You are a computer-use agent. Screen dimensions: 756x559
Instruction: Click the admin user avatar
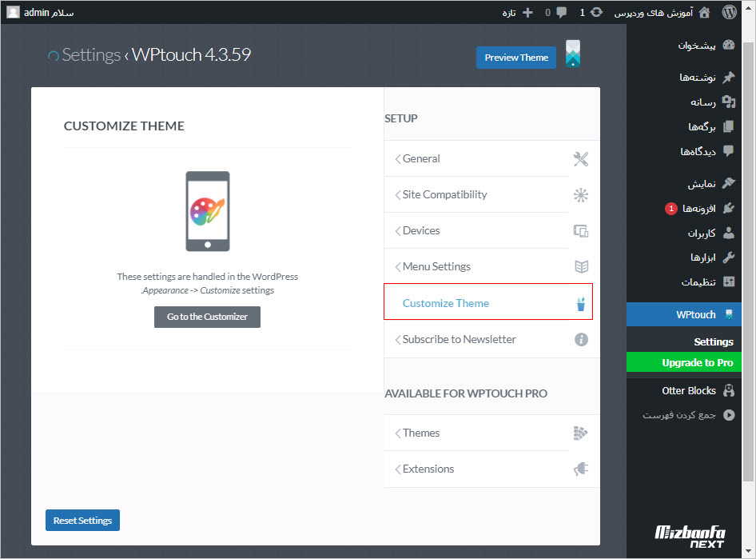[x=13, y=13]
